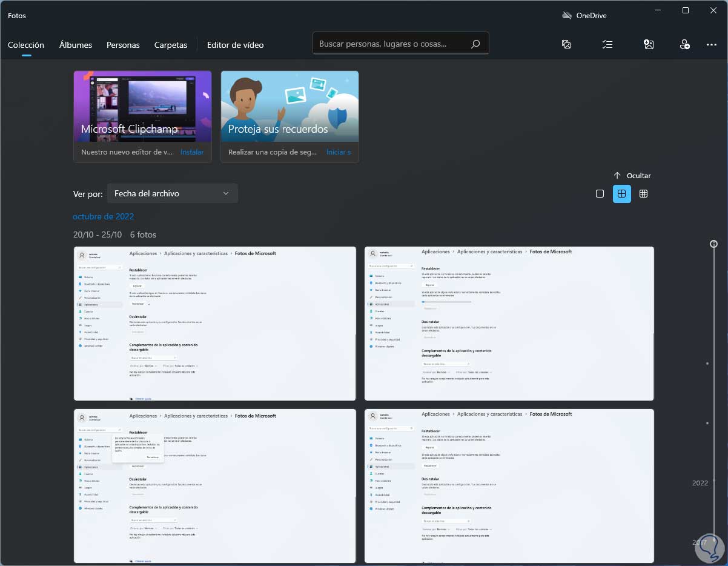The width and height of the screenshot is (728, 566).
Task: Click the octubre de 2022 heading link
Action: tap(104, 216)
